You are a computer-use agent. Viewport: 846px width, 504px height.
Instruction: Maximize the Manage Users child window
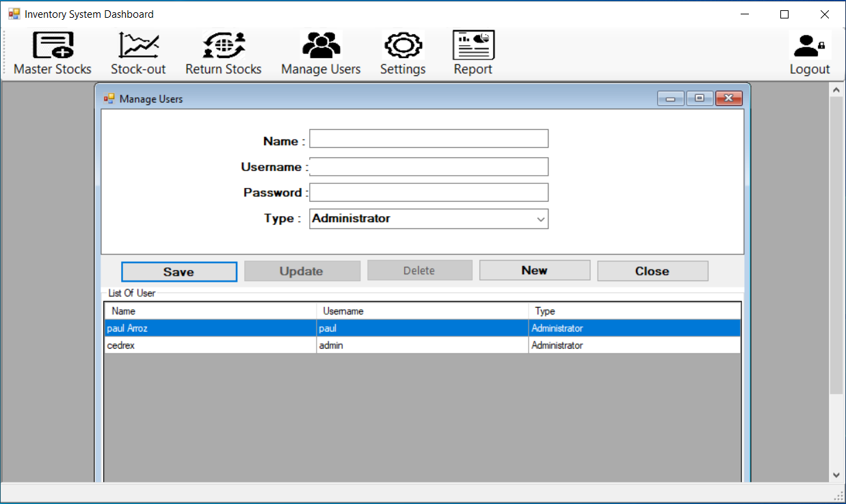700,98
